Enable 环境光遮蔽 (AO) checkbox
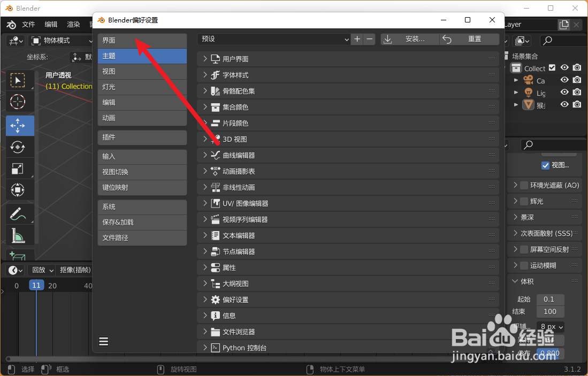 [524, 185]
